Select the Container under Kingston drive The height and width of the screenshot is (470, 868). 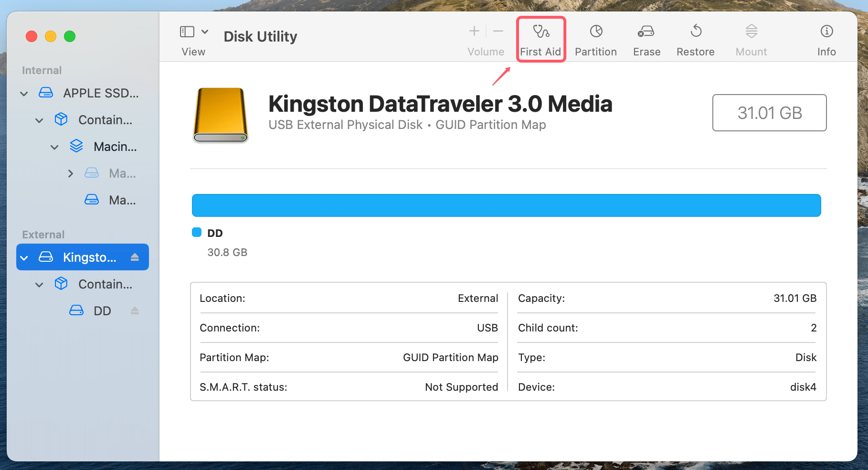coord(105,284)
